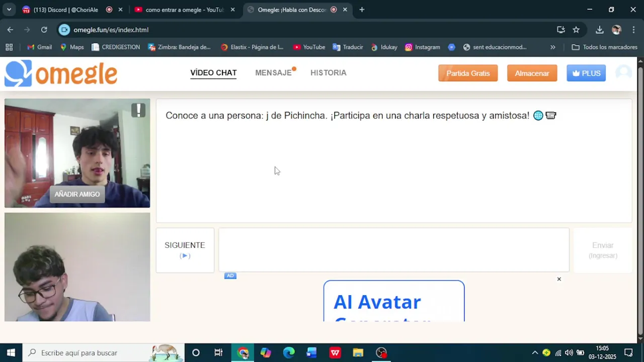The image size is (644, 362).
Task: Open the browser downloads icon
Action: (599, 30)
